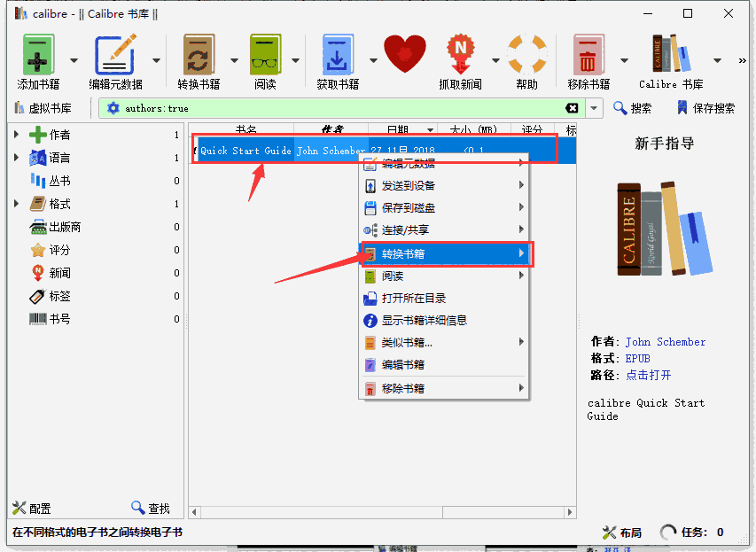Choose 打开所在目录 in context menu
Screen dimensions: 756x552
pos(444,298)
